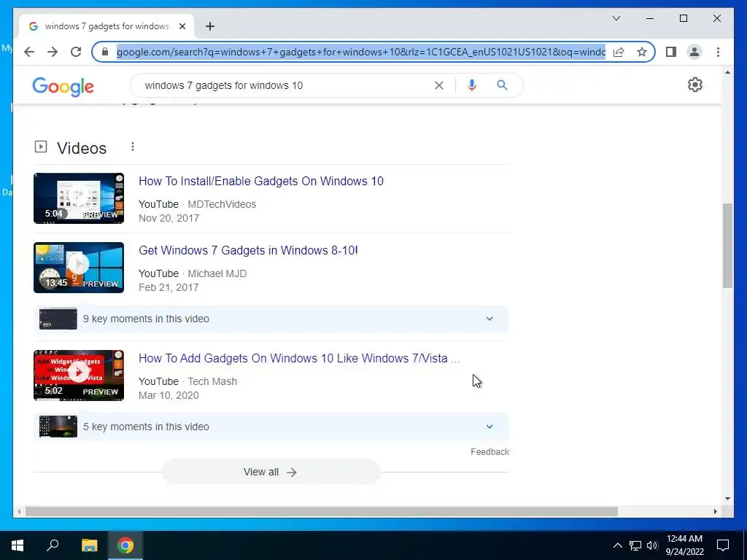Screen dimensions: 747x560
Task: Open Chrome's three-dot customize menu
Action: (x=718, y=52)
